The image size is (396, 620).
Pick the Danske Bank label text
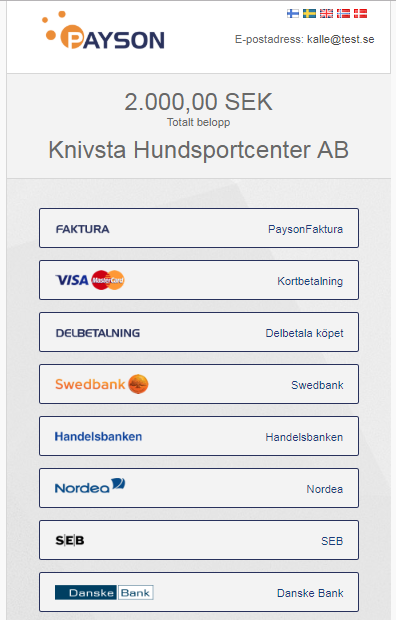[x=310, y=593]
